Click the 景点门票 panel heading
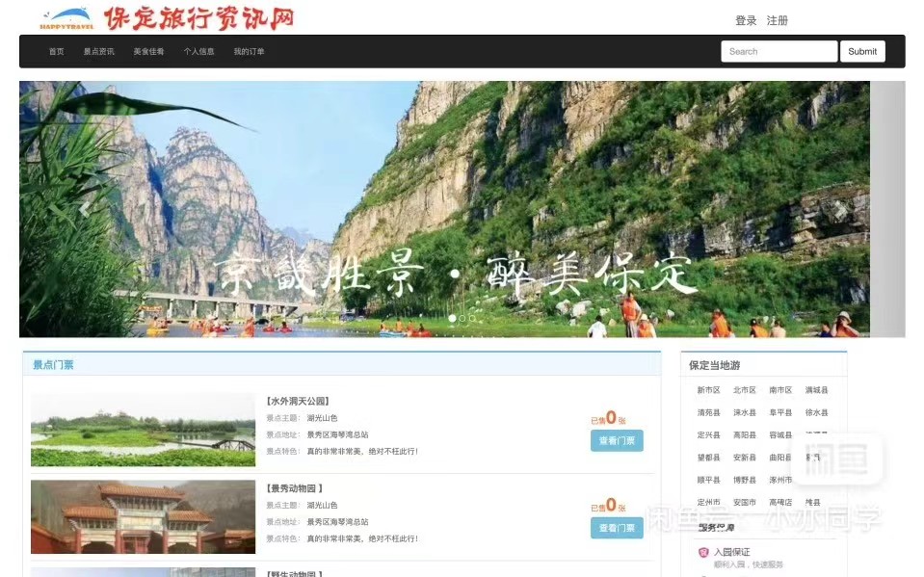This screenshot has width=924, height=577. pyautogui.click(x=53, y=365)
